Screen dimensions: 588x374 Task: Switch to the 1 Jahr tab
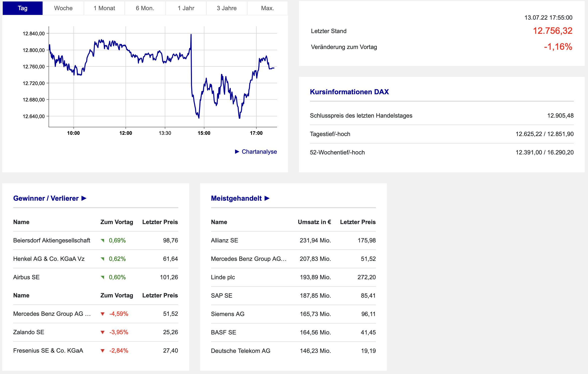click(186, 8)
